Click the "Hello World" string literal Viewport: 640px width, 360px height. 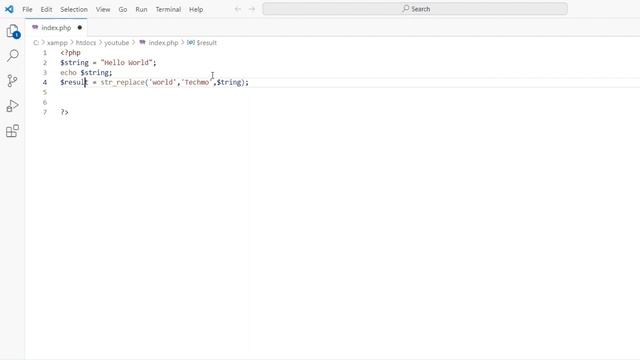click(127, 62)
